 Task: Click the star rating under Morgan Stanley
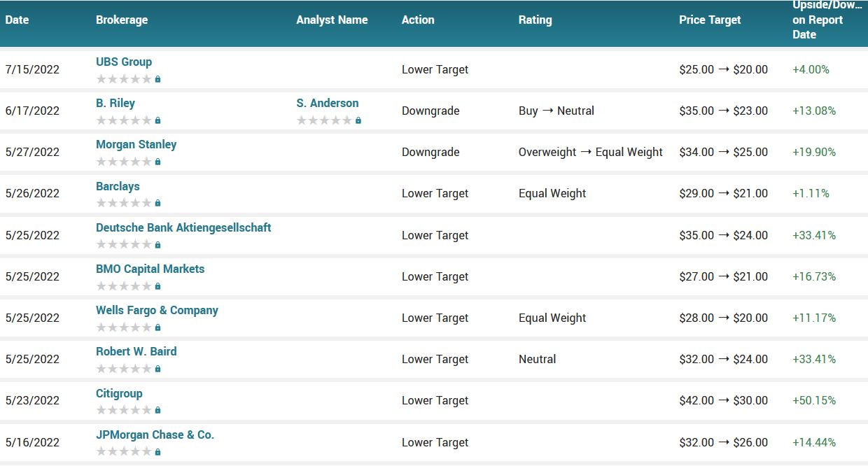click(x=124, y=162)
